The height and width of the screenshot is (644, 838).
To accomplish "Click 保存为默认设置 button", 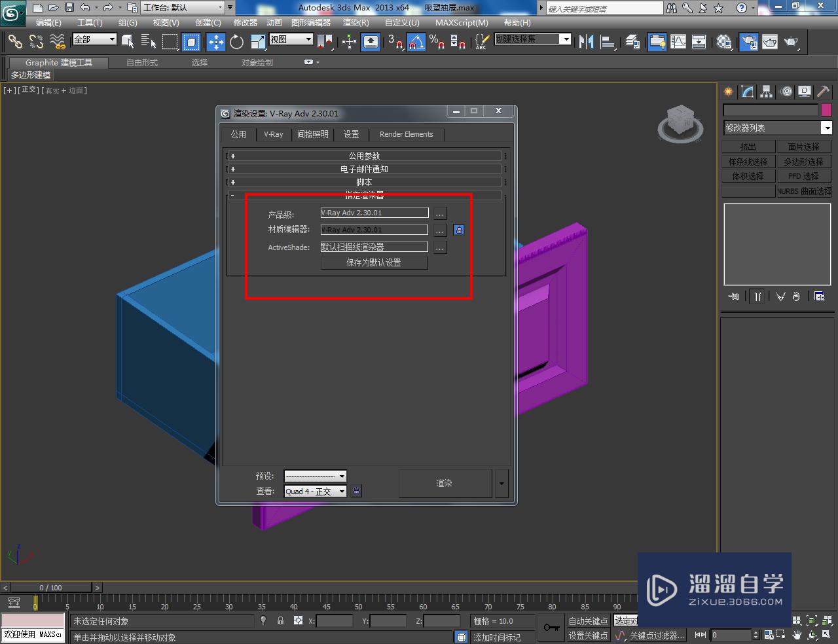I will pyautogui.click(x=374, y=262).
